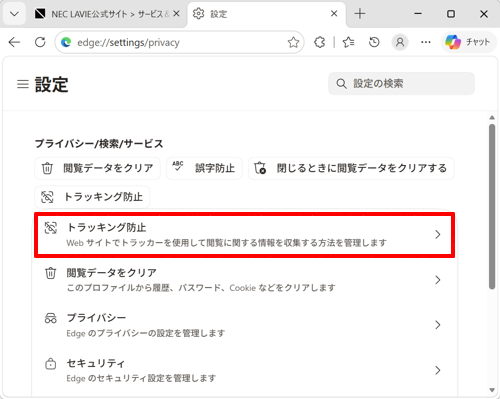Click the 閉じるときに閲覧データをクリアする chip
The width and height of the screenshot is (500, 399).
point(351,168)
